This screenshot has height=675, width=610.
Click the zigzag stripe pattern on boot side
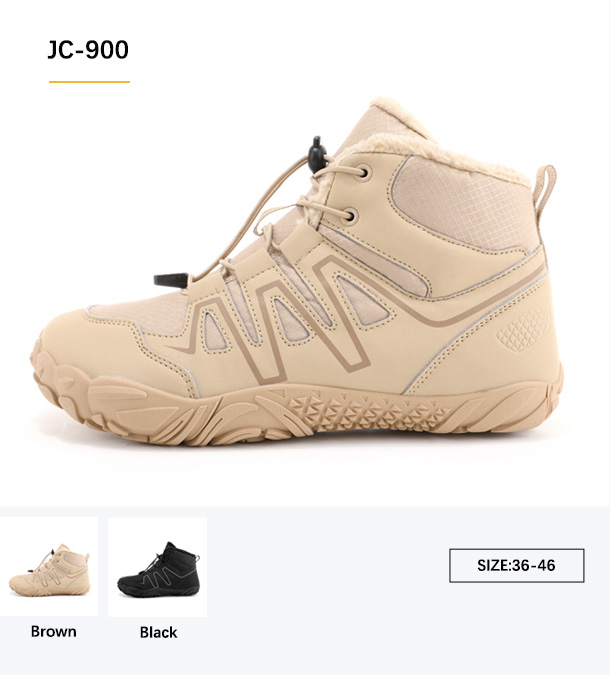pos(284,316)
